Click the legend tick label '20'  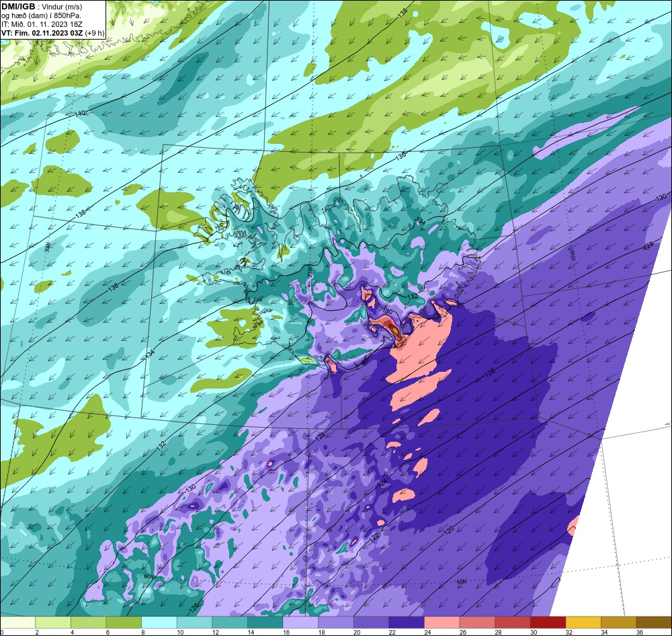coord(357,632)
